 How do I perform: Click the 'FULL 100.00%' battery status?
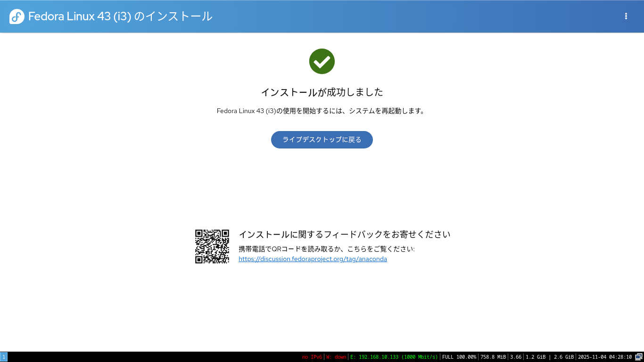point(459,357)
